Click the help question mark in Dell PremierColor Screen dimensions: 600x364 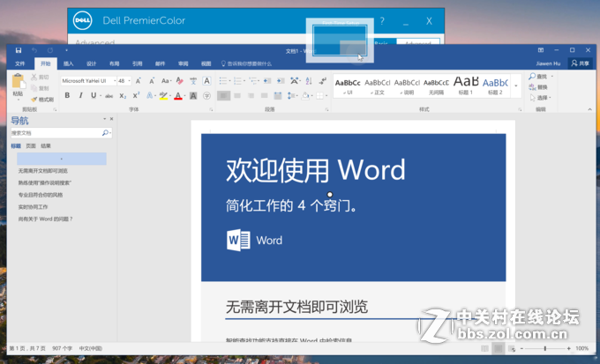382,21
